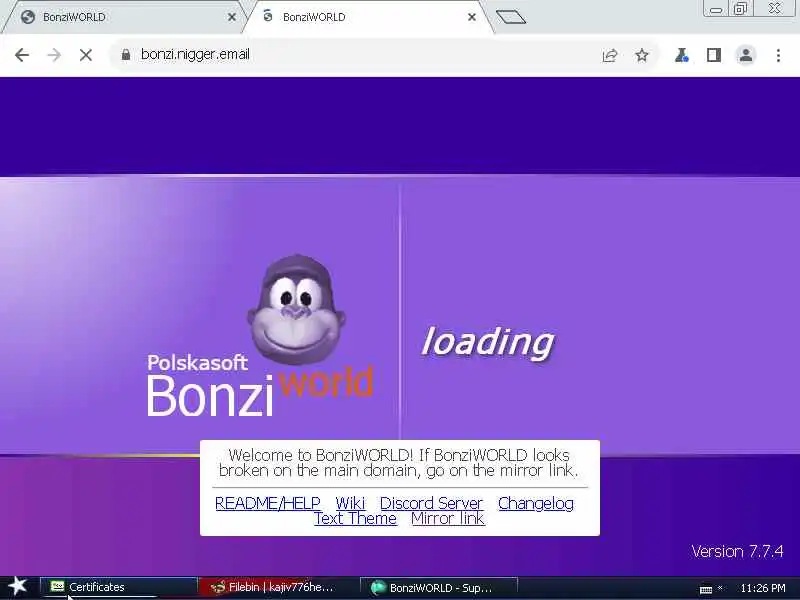800x600 pixels.
Task: Open the Discord Server link
Action: (431, 503)
